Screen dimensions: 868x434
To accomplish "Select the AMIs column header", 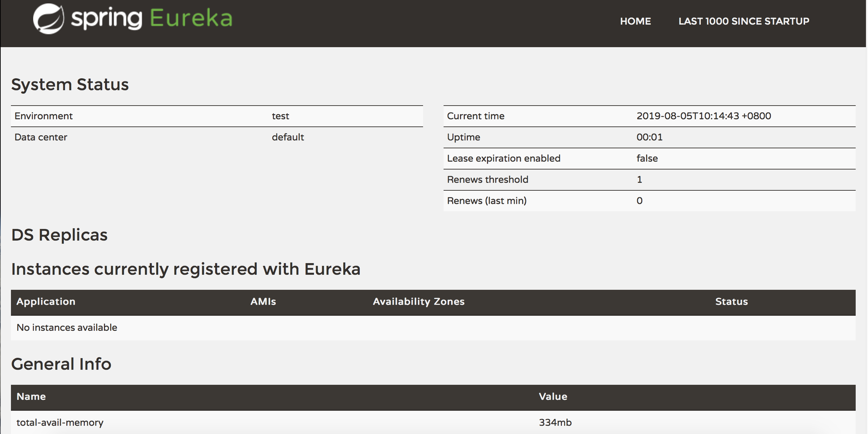I will 263,301.
